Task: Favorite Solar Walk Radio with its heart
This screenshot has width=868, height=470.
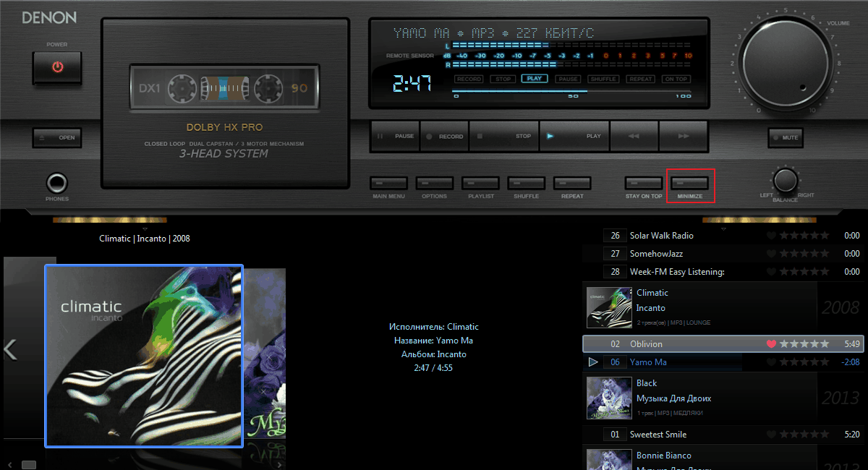Action: (771, 236)
